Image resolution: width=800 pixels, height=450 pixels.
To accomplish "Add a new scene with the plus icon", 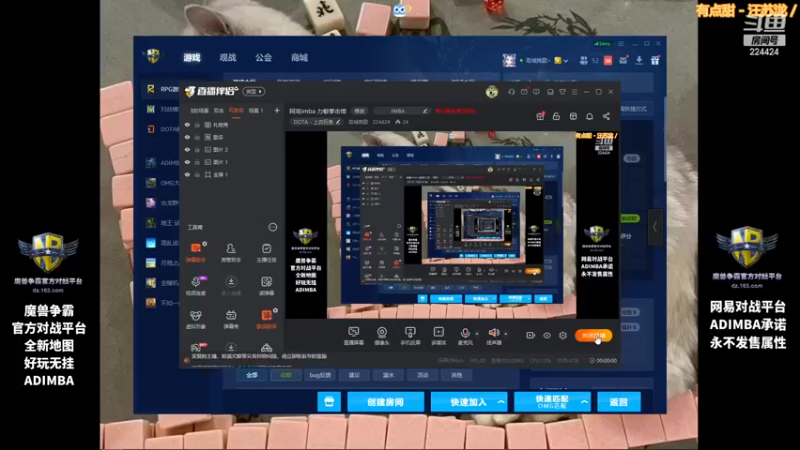I will click(277, 110).
